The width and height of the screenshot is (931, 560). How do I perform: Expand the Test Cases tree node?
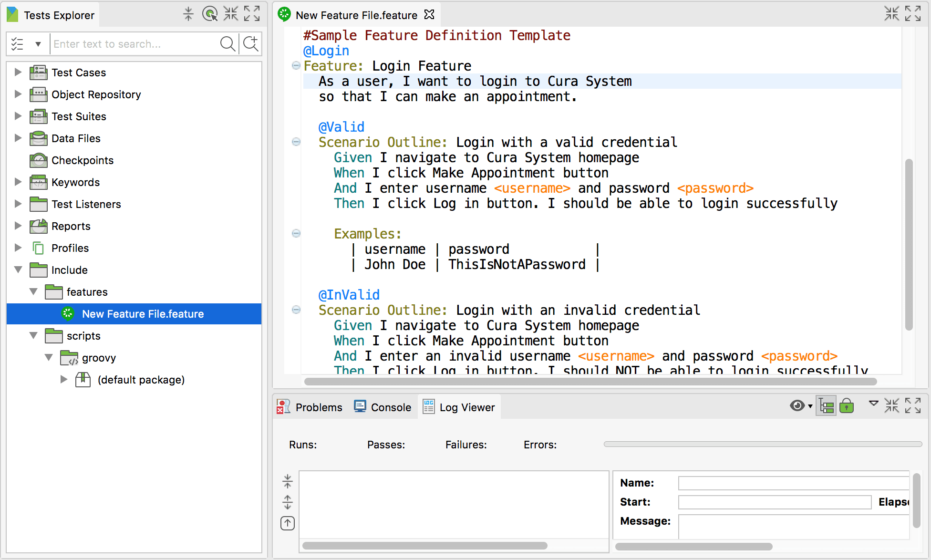[18, 72]
